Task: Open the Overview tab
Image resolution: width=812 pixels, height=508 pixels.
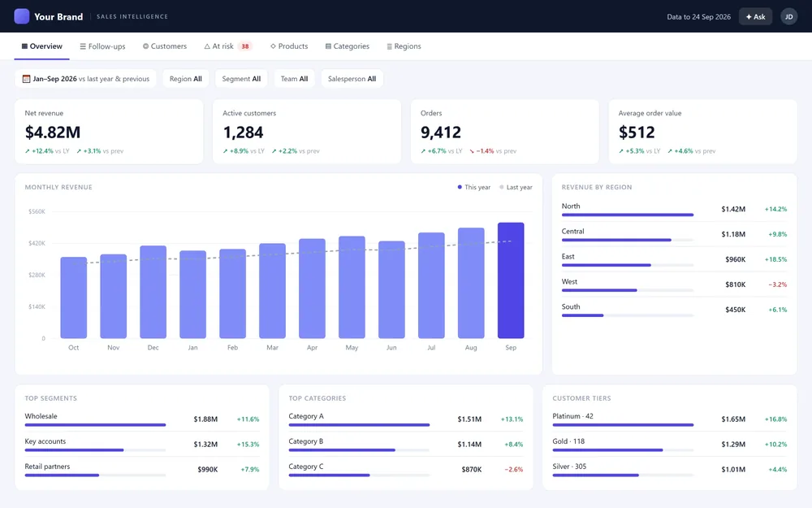Action: point(42,46)
